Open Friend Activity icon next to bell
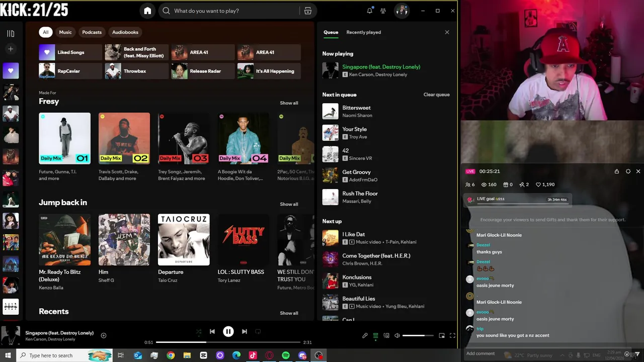644x362 pixels. pyautogui.click(x=383, y=11)
